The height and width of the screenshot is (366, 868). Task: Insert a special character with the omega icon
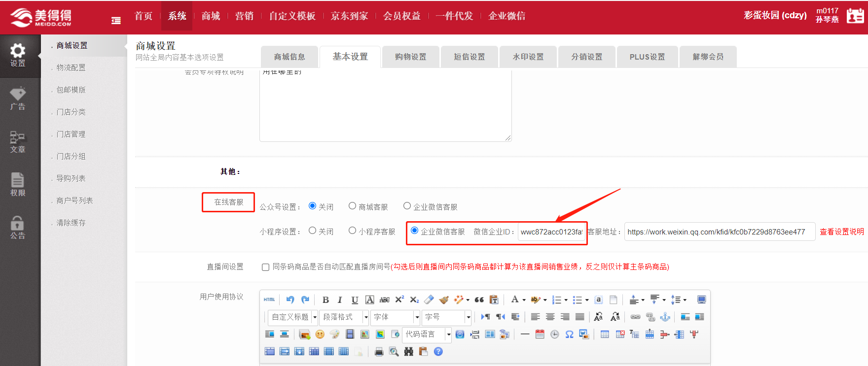[569, 334]
